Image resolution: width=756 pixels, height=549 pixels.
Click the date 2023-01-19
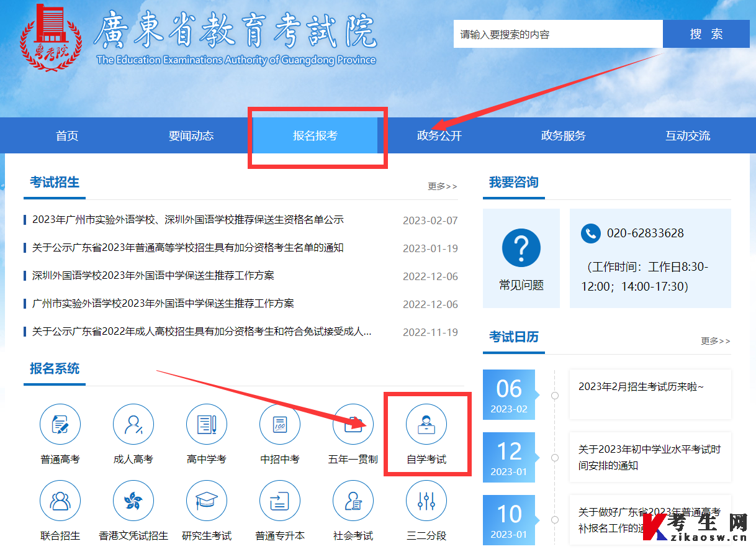coord(430,248)
